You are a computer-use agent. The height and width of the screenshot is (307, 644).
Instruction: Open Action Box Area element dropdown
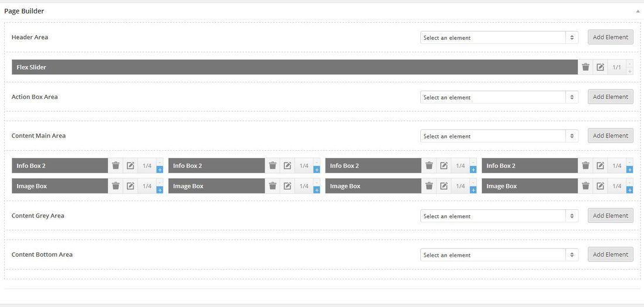click(499, 97)
